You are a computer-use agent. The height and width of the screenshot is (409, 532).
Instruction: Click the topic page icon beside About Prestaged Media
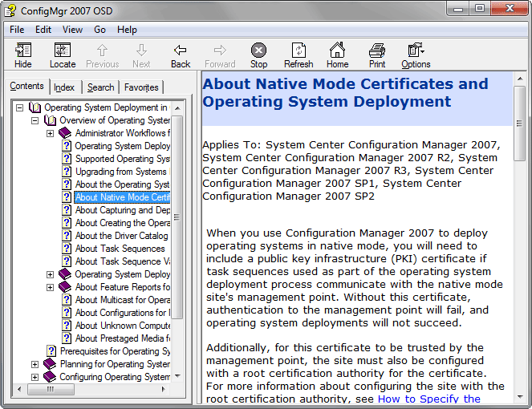pos(67,338)
